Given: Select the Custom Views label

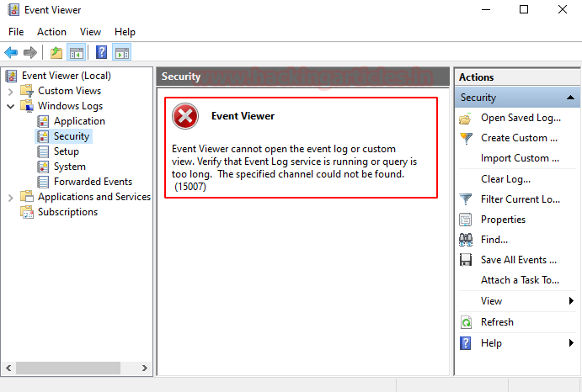Looking at the screenshot, I should tap(69, 91).
